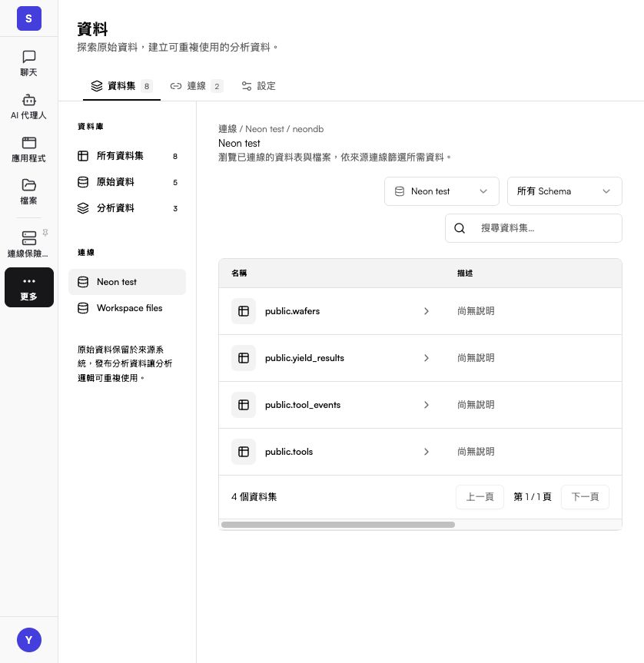Expand the public.tool_events row chevron
This screenshot has width=644, height=663.
427,405
